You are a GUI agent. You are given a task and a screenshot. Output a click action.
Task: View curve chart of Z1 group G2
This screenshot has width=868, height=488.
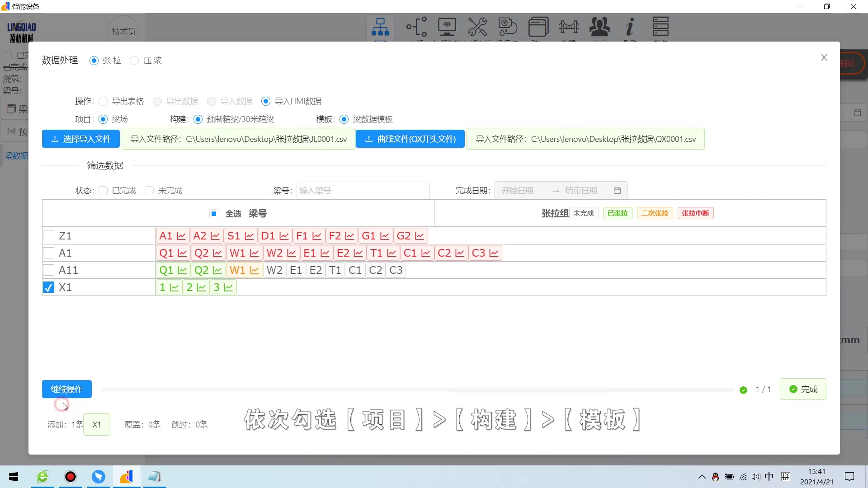pyautogui.click(x=420, y=236)
